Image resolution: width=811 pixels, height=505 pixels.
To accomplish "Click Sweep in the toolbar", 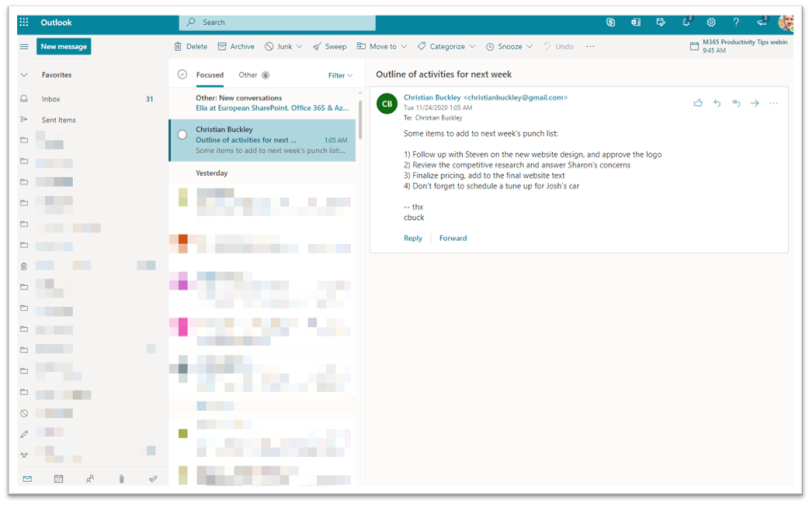I will 329,47.
